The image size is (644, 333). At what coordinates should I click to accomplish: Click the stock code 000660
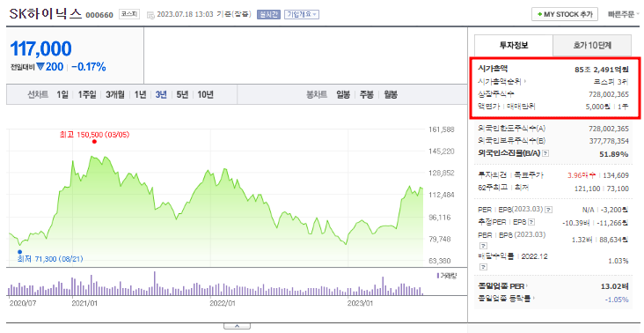coord(99,15)
